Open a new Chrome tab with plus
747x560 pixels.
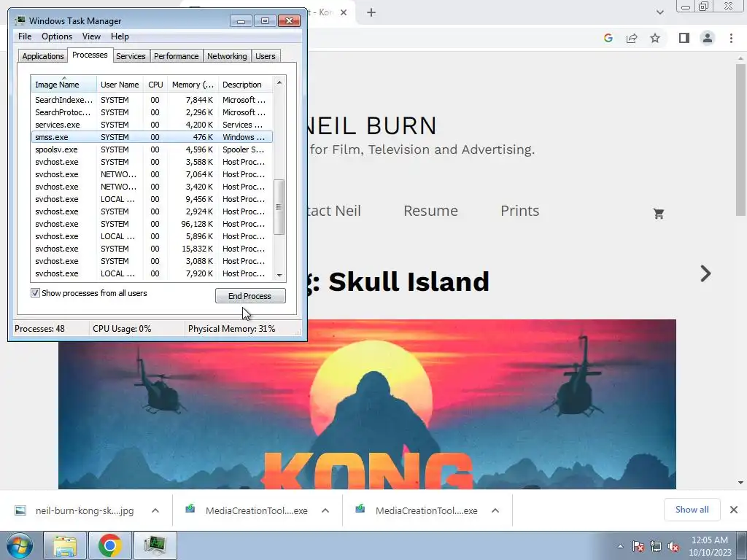click(371, 13)
